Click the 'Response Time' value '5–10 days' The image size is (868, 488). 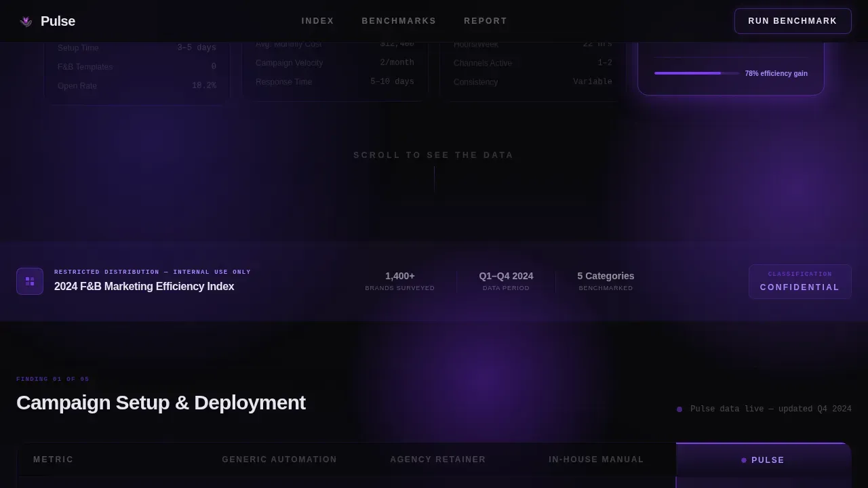tap(392, 82)
